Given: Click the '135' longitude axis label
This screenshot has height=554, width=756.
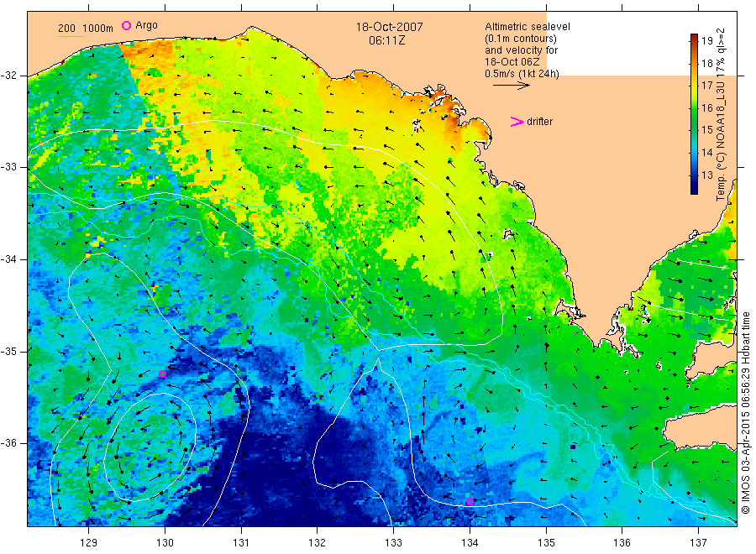Looking at the screenshot, I should 546,543.
